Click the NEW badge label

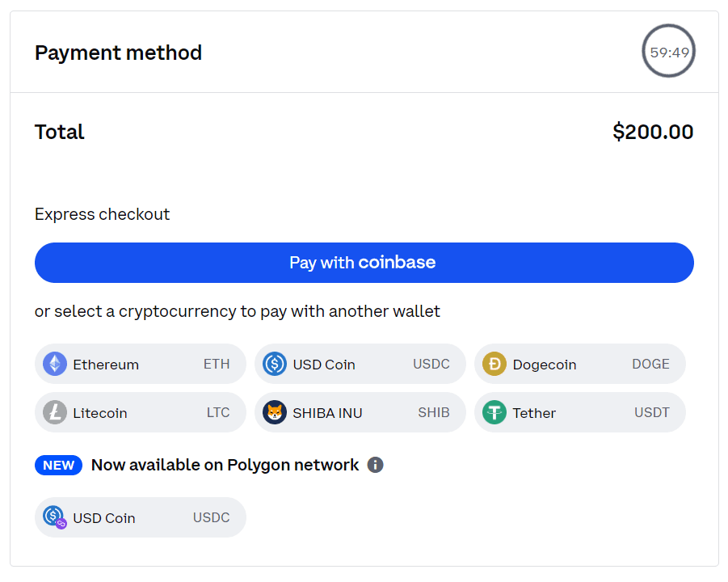point(58,465)
